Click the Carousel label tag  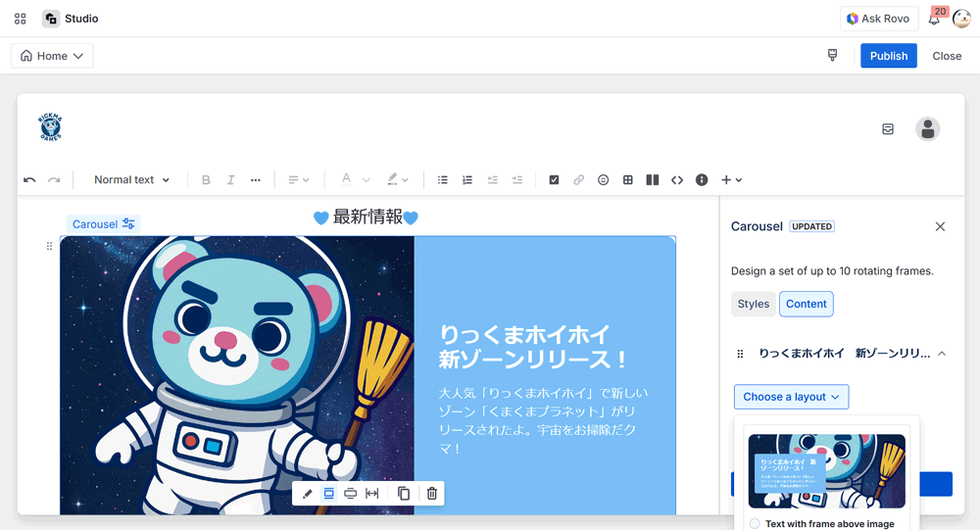(103, 223)
